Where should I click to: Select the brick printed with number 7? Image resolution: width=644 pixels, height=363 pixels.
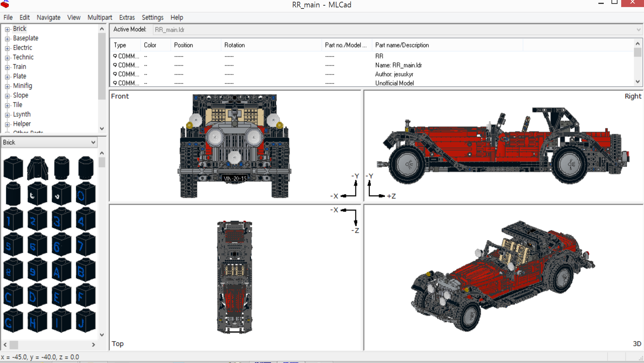(x=86, y=245)
